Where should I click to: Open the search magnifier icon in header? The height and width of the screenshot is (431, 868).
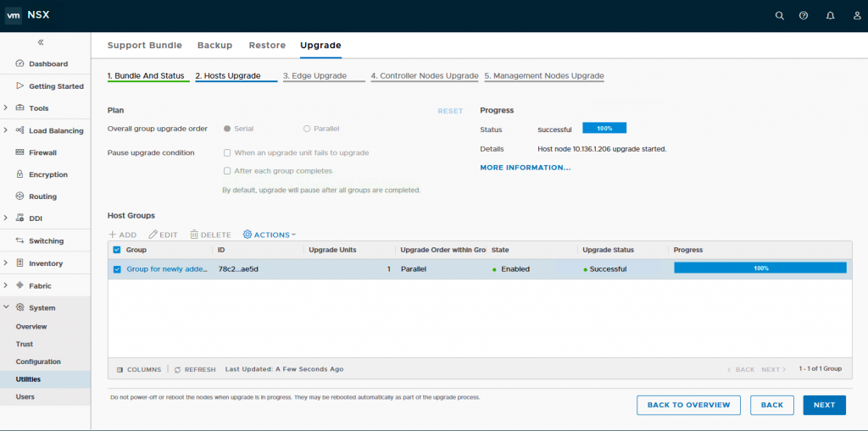[780, 15]
